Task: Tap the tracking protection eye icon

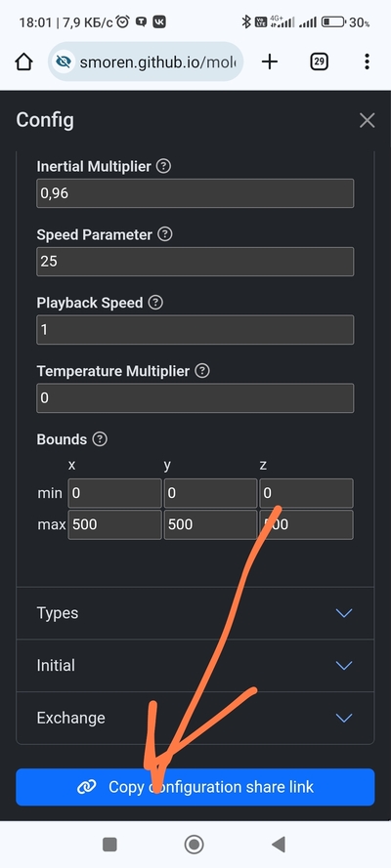Action: coord(64,62)
